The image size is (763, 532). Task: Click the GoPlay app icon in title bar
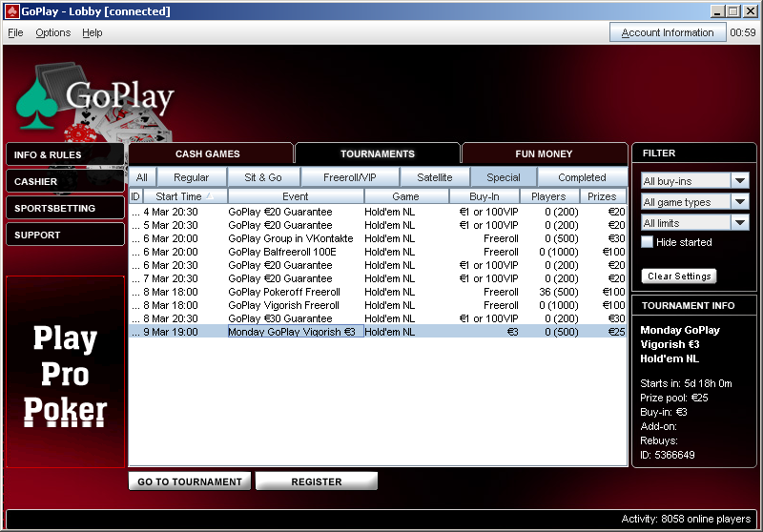pos(10,10)
